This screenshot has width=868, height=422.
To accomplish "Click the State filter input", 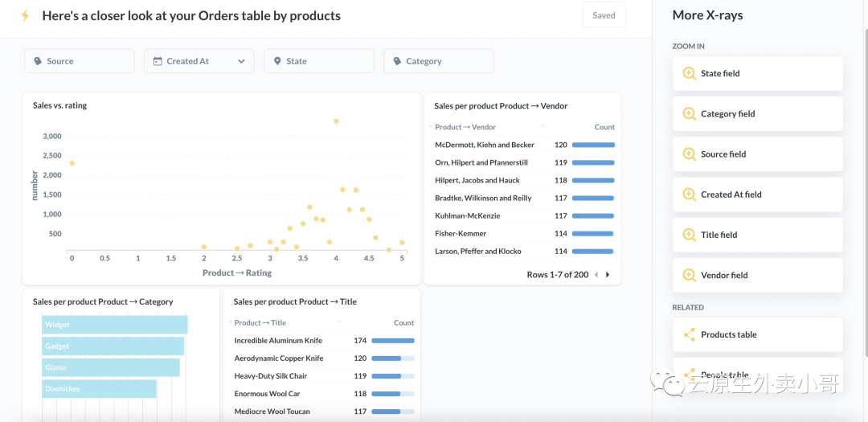I will (319, 61).
